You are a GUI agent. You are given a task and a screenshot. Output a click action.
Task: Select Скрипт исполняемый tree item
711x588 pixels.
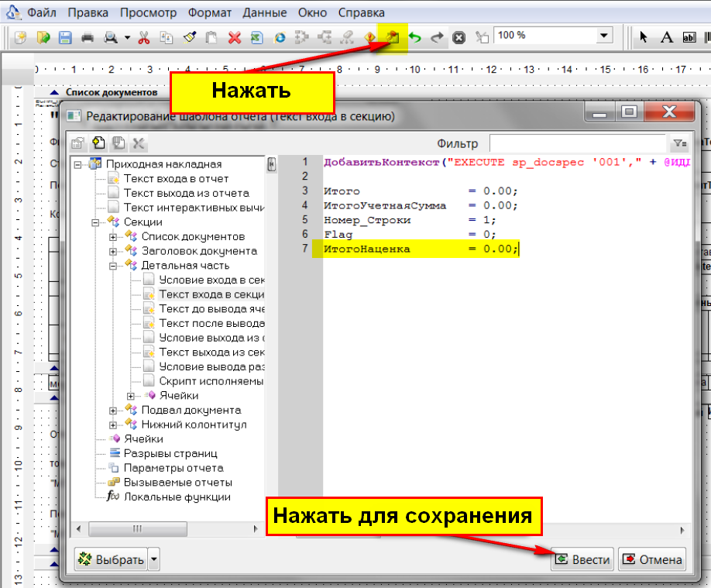(x=211, y=382)
